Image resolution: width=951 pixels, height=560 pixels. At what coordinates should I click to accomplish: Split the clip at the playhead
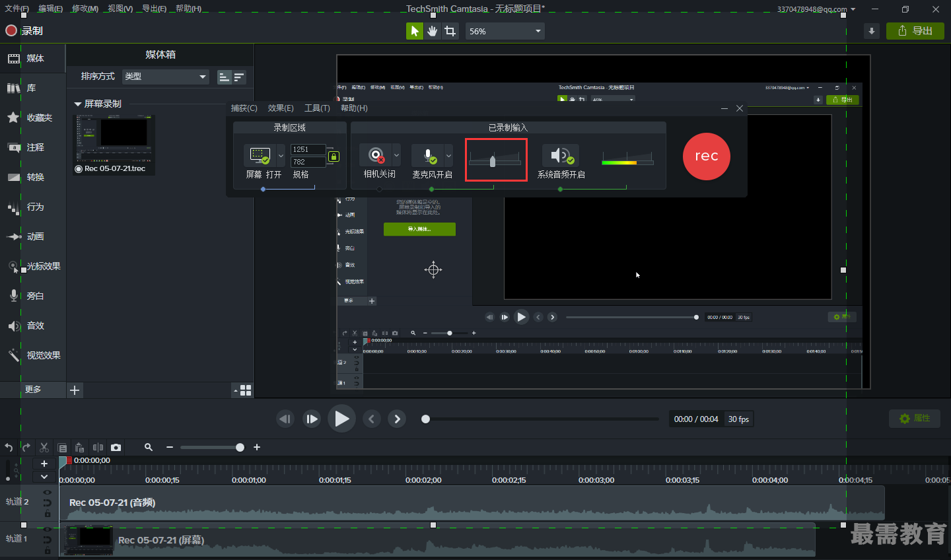click(98, 447)
